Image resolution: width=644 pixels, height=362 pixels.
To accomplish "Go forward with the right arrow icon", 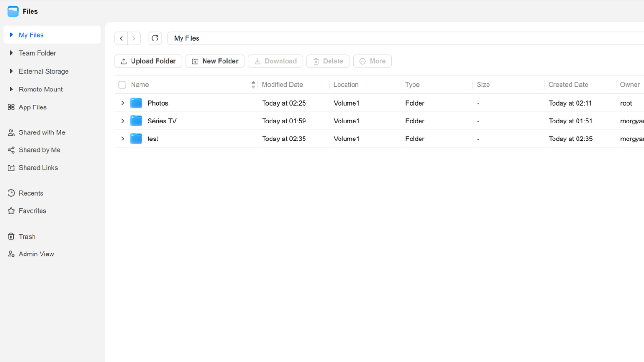I will pos(134,38).
